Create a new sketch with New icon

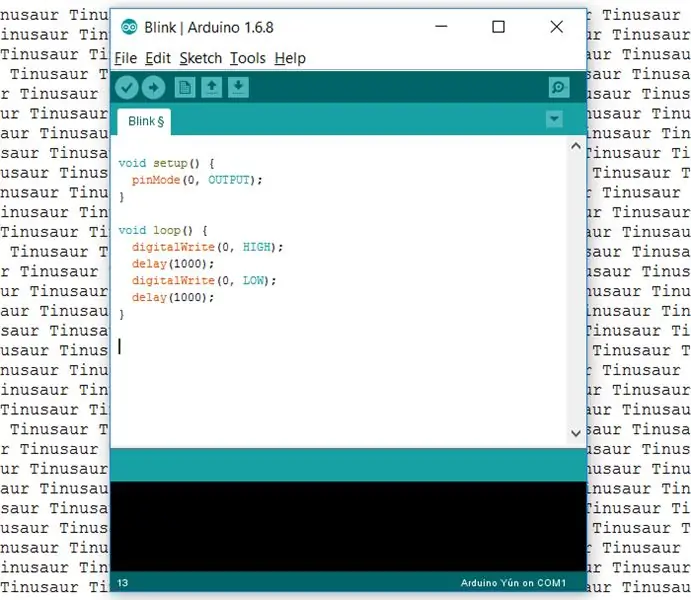coord(185,88)
